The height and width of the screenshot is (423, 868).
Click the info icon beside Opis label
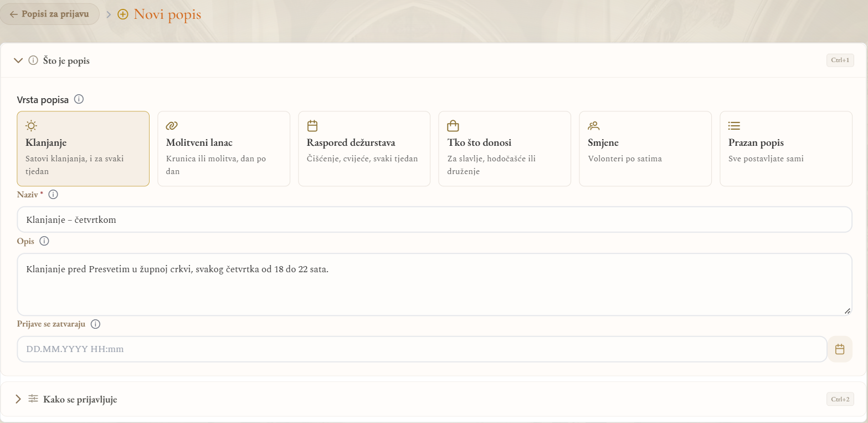pos(44,241)
